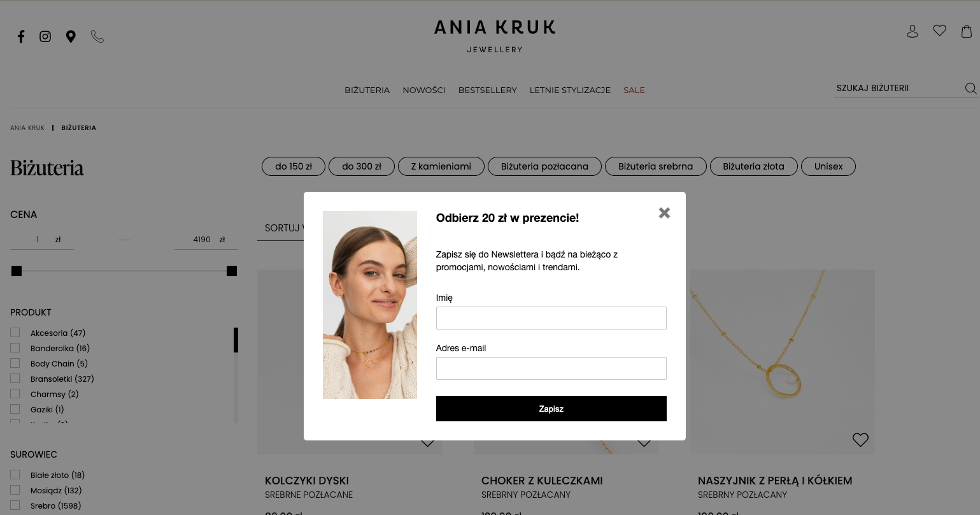The image size is (980, 515).
Task: Click the phone contact icon
Action: coord(97,36)
